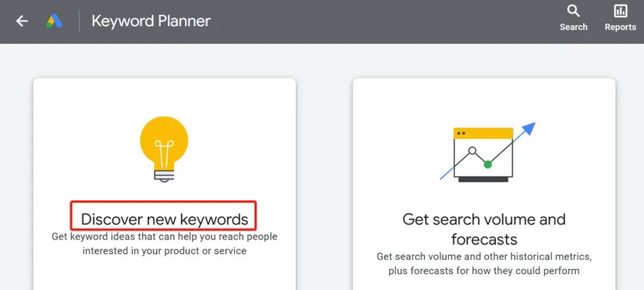Open "Get search volume and forecasts" heading
Viewport: 644px width, 290px height.
[484, 229]
